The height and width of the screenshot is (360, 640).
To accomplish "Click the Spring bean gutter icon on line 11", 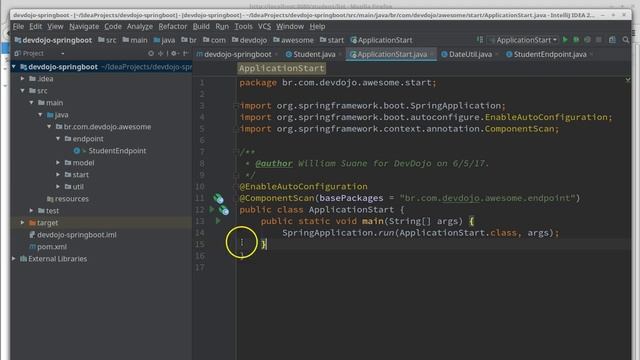I will (x=218, y=198).
